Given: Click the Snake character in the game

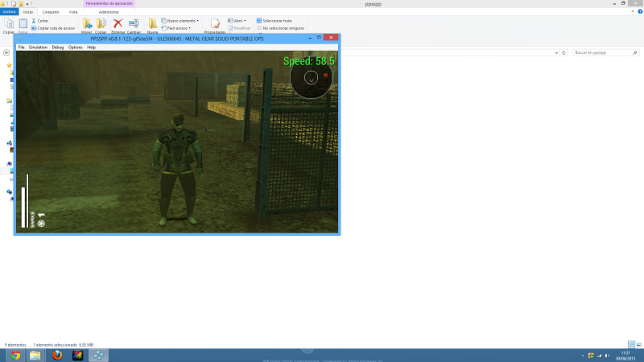Looking at the screenshot, I should [178, 170].
